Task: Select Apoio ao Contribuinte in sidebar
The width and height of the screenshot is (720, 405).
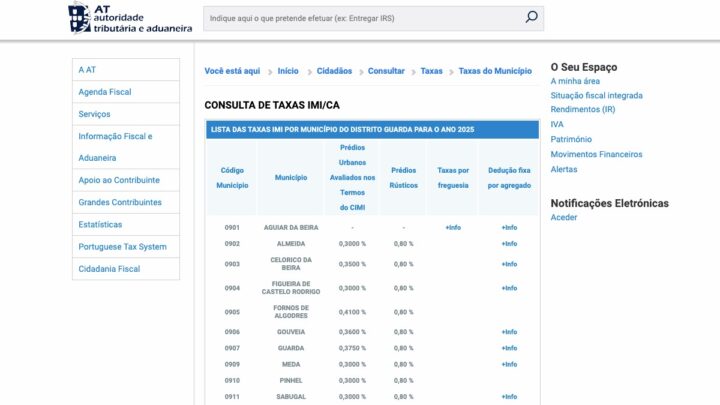Action: pos(119,180)
